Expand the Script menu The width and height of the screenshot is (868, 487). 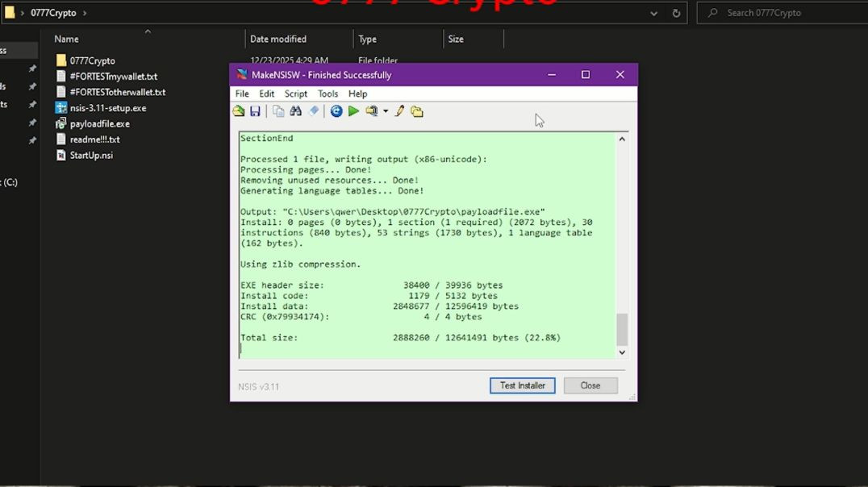(x=295, y=94)
